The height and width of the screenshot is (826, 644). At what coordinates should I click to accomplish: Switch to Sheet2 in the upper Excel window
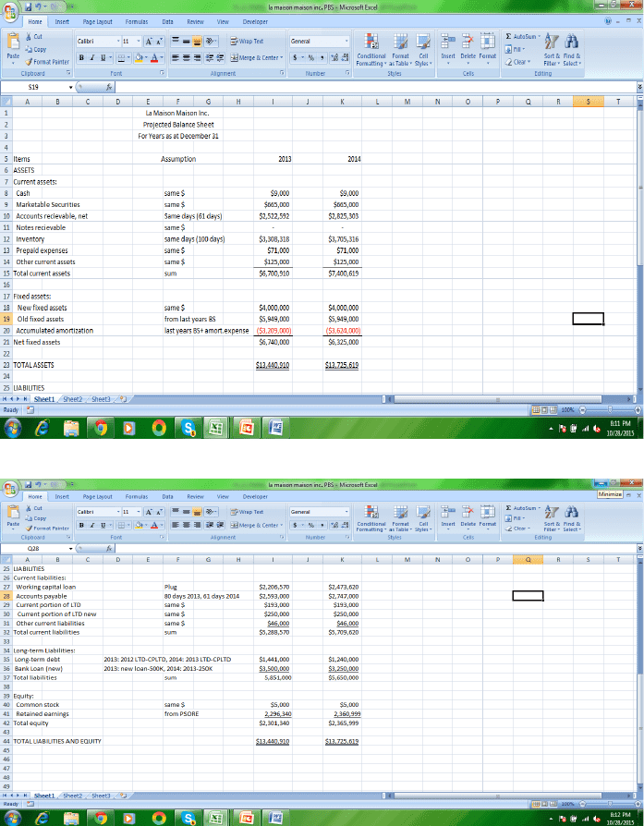click(73, 399)
